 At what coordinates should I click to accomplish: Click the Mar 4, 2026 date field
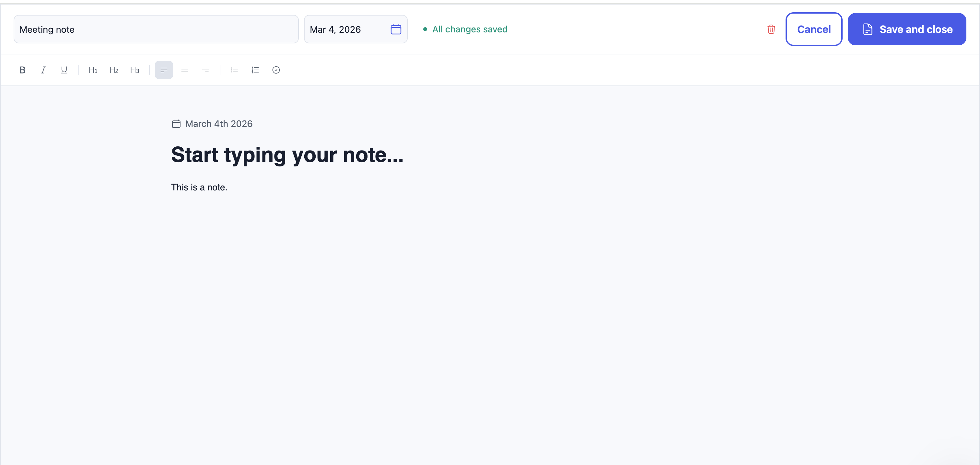tap(355, 29)
